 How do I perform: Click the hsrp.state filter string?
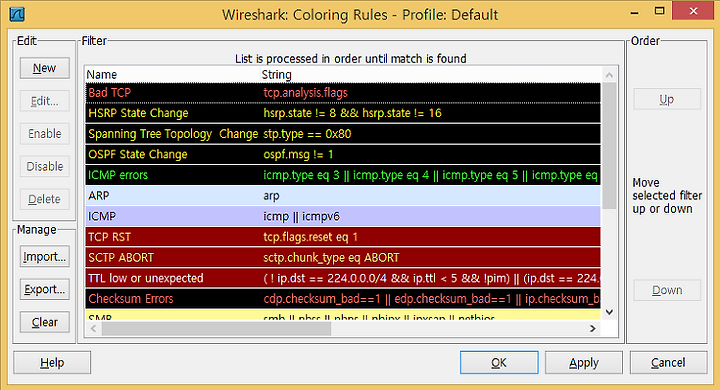pyautogui.click(x=352, y=113)
